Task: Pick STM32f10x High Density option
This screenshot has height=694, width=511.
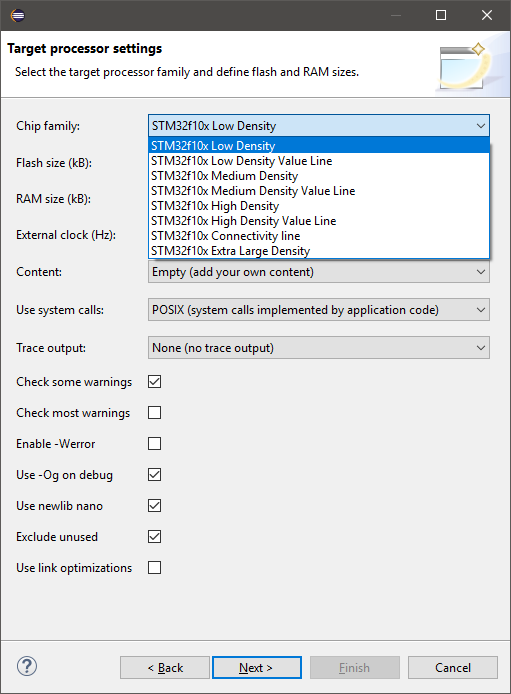Action: [x=319, y=206]
